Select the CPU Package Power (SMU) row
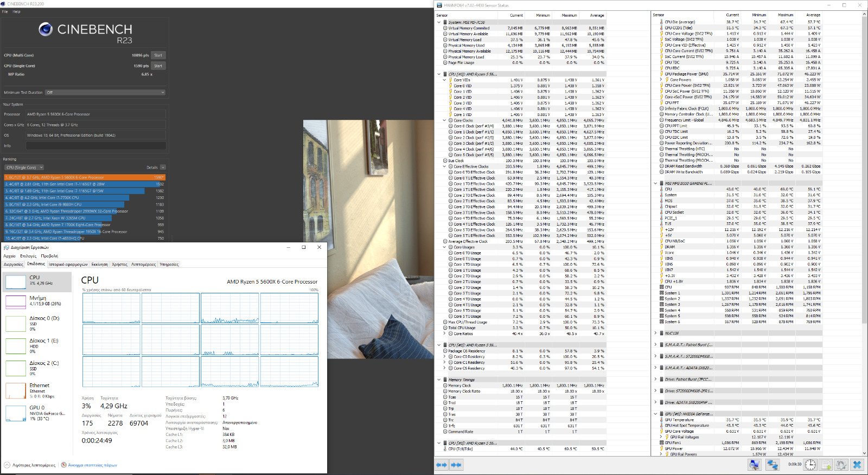This screenshot has height=475, width=868. point(741,74)
